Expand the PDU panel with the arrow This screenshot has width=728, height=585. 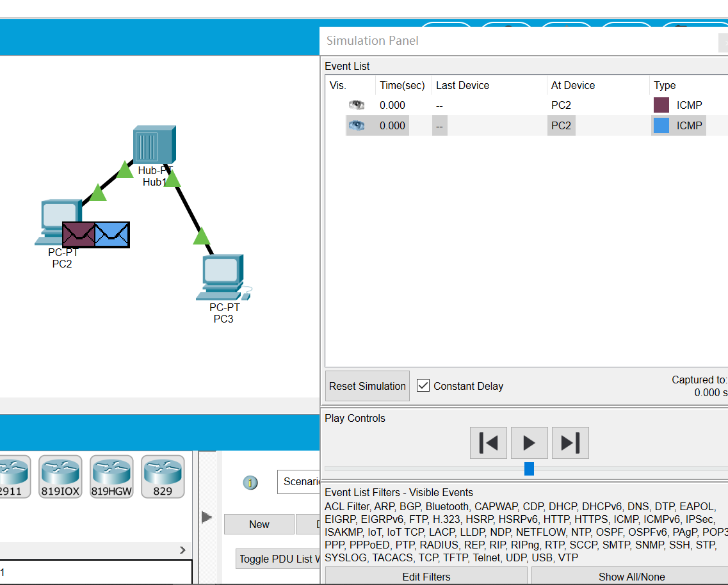tap(207, 517)
